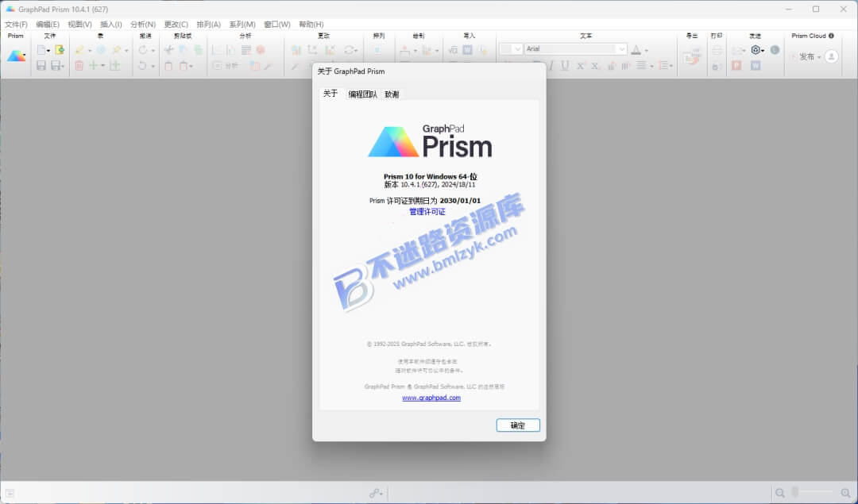The height and width of the screenshot is (504, 858).
Task: Toggle italic text formatting
Action: coord(551,66)
